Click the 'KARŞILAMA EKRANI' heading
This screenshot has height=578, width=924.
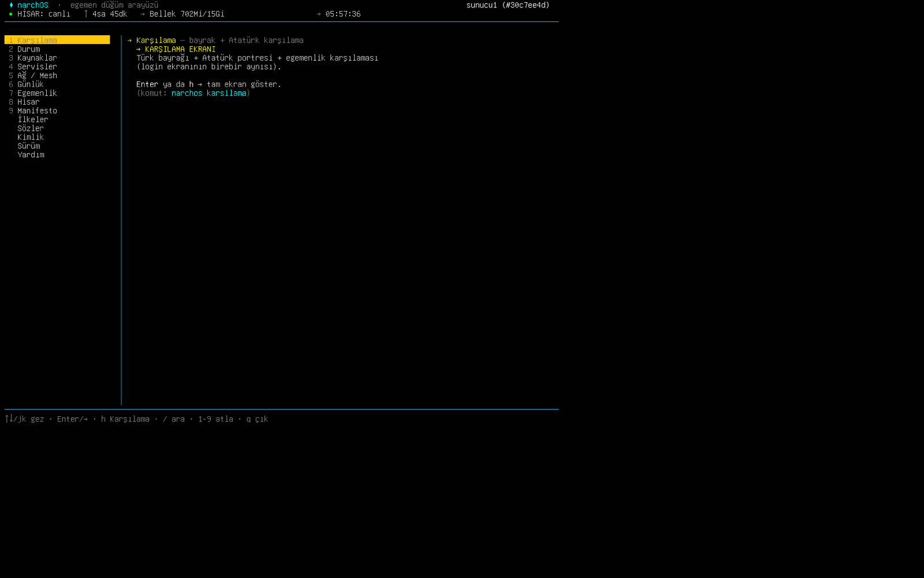click(180, 49)
